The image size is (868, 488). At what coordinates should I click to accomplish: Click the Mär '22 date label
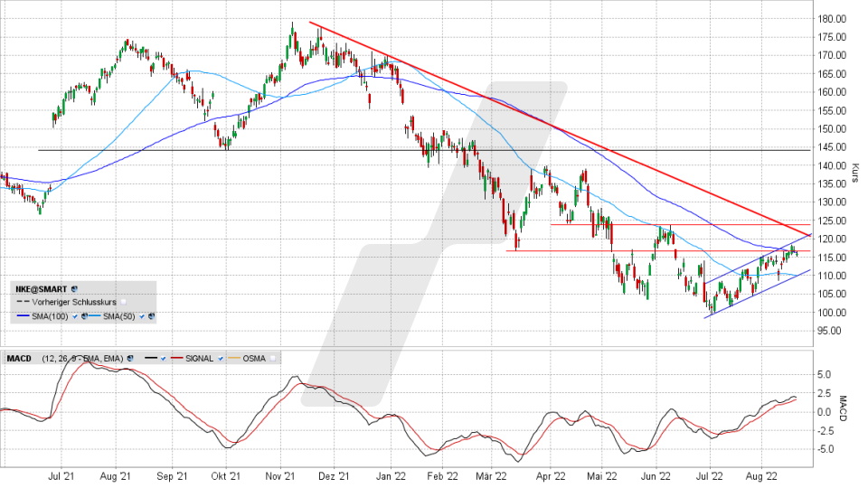click(492, 476)
